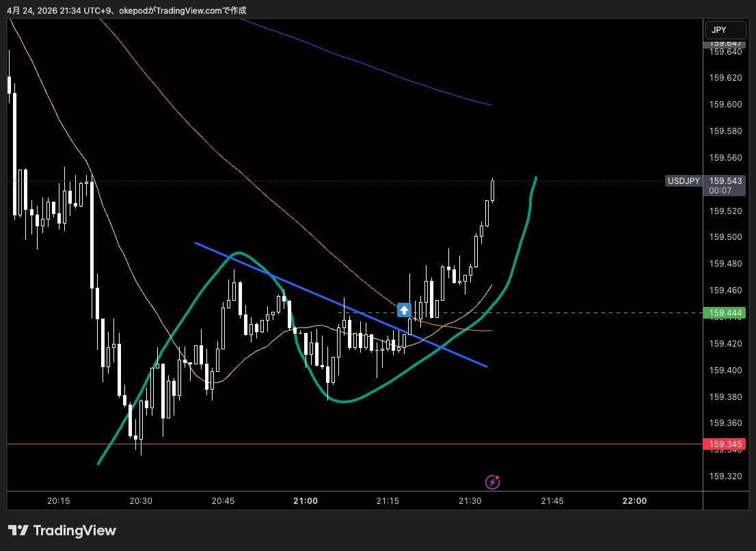Viewport: 756px width, 551px height.
Task: Click the 159.480 price scale label
Action: pyautogui.click(x=725, y=264)
